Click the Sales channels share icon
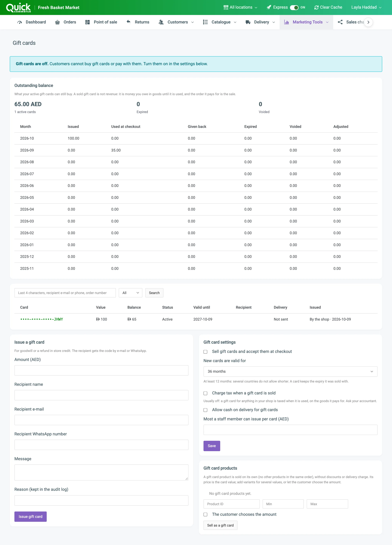 click(340, 22)
